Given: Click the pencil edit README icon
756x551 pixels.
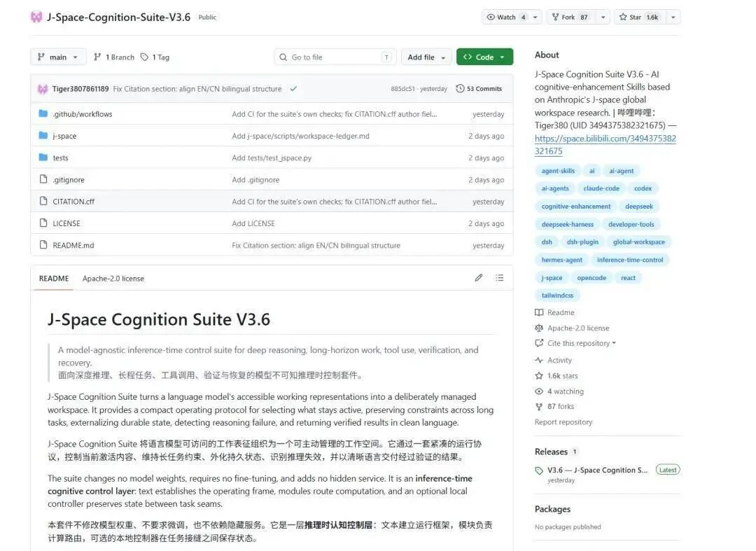Looking at the screenshot, I should tap(478, 278).
